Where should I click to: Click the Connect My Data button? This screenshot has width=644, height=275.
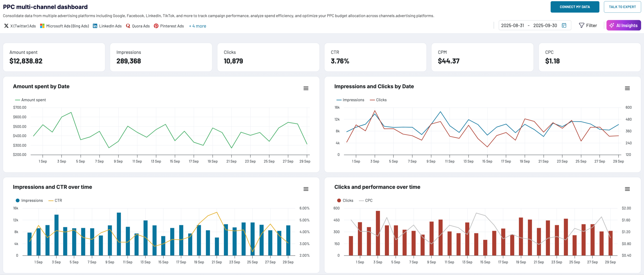pos(575,7)
